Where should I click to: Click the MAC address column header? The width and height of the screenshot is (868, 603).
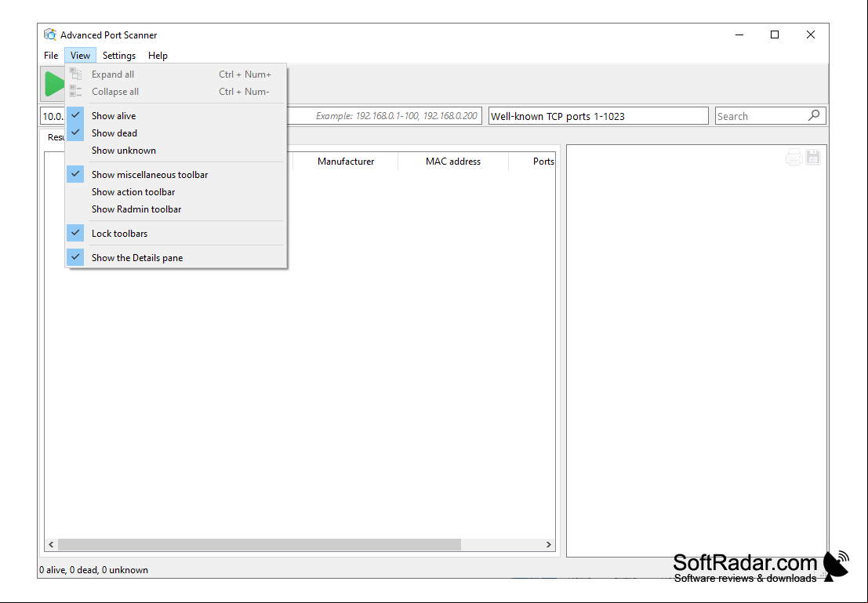(453, 161)
